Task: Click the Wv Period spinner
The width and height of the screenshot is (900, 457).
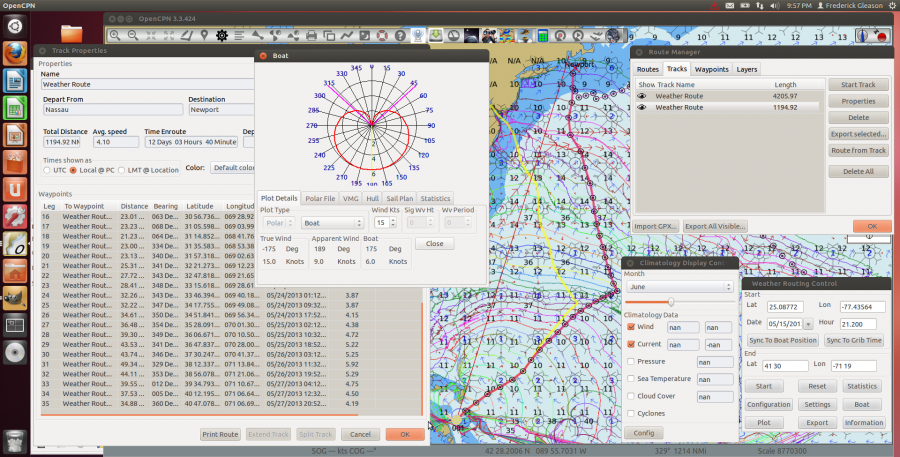Action: [x=458, y=223]
